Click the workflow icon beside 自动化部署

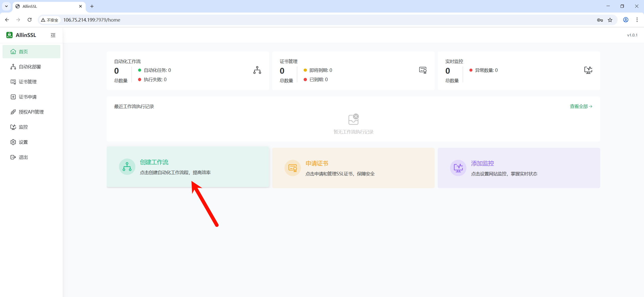(13, 67)
